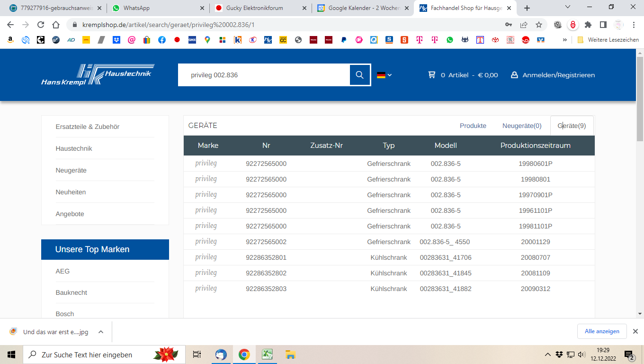Select row with Produktionszeitraum 19980601P
The image size is (644, 364).
coord(389,164)
